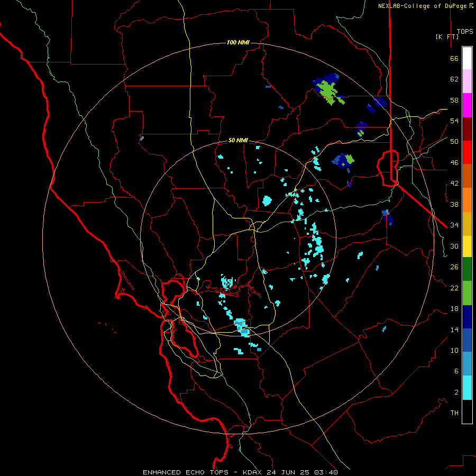Click the '46' legend value
Viewport: 476px width, 476px height.
click(454, 162)
